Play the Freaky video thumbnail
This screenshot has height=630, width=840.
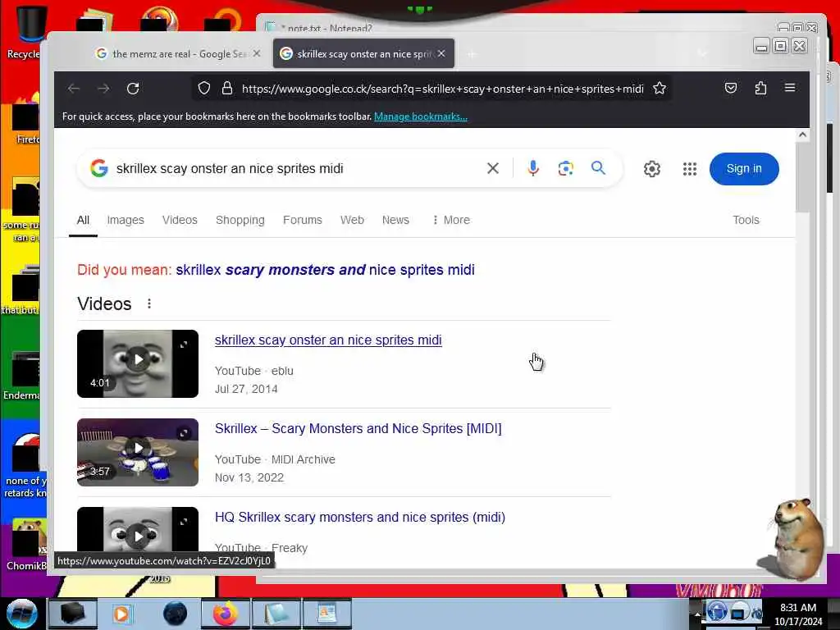point(138,529)
